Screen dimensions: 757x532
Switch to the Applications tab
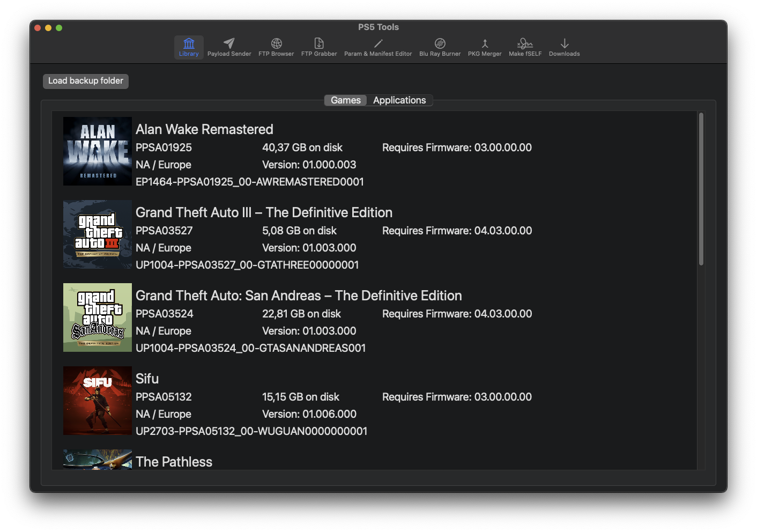pos(399,100)
